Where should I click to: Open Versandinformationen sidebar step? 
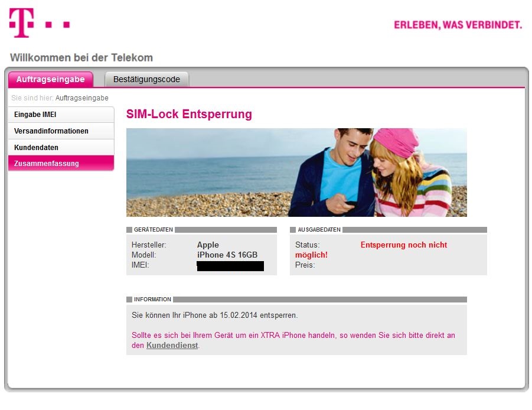coord(61,131)
